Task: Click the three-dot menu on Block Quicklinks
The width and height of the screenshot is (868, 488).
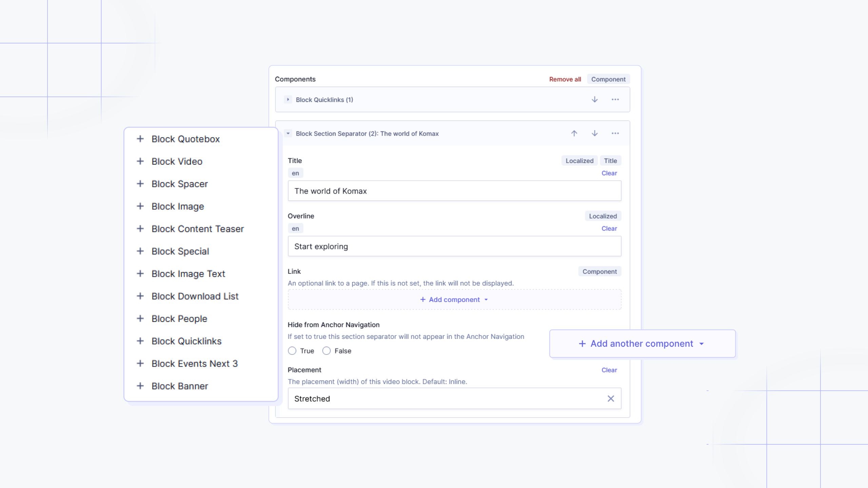Action: [x=615, y=100]
